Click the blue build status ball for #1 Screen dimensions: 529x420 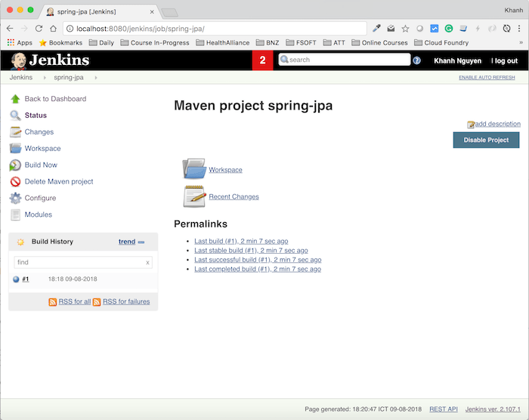[x=16, y=279]
